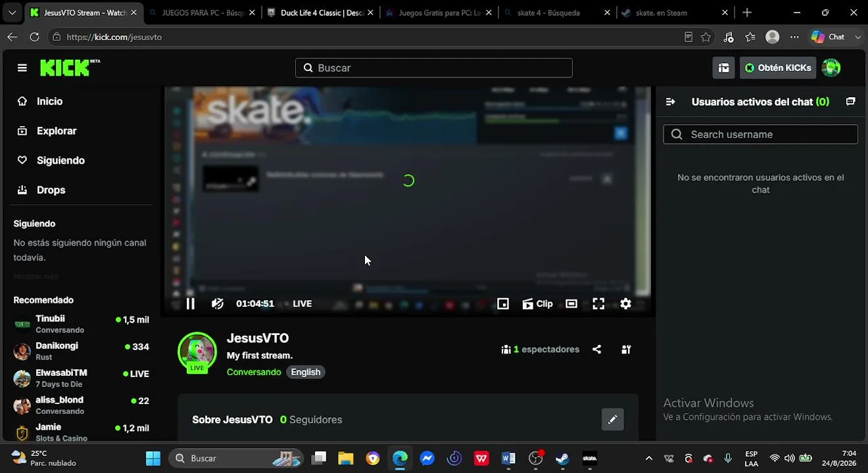This screenshot has width=868, height=473.
Task: Toggle theater mode in the player
Action: (x=571, y=304)
